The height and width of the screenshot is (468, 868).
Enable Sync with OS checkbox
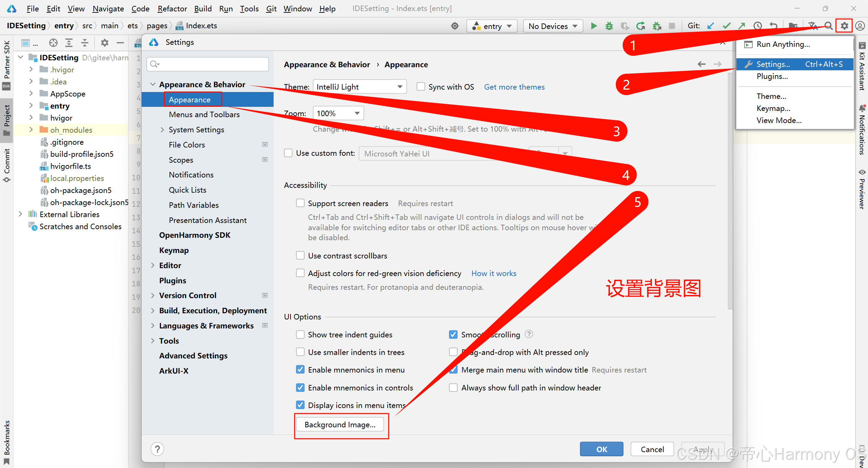click(421, 87)
